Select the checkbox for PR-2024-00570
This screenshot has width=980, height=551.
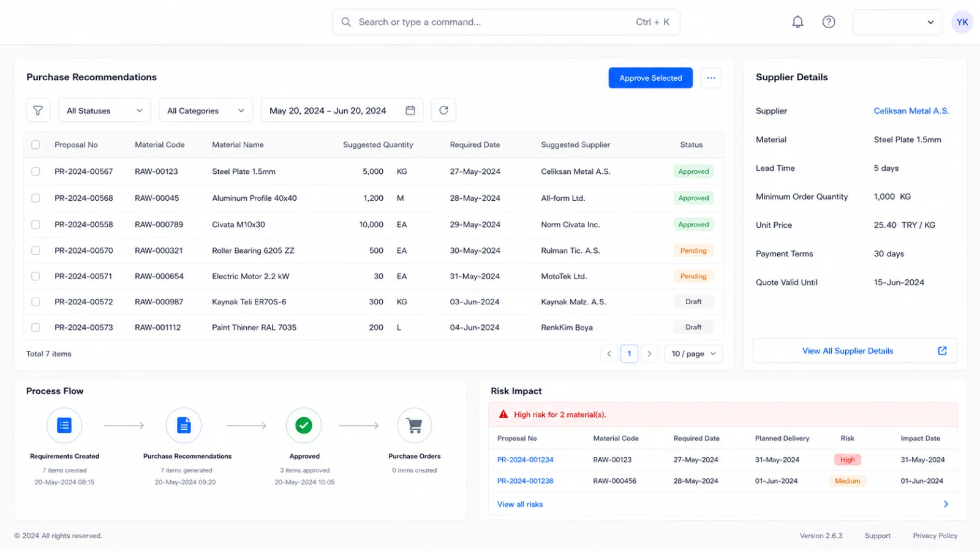pos(36,250)
